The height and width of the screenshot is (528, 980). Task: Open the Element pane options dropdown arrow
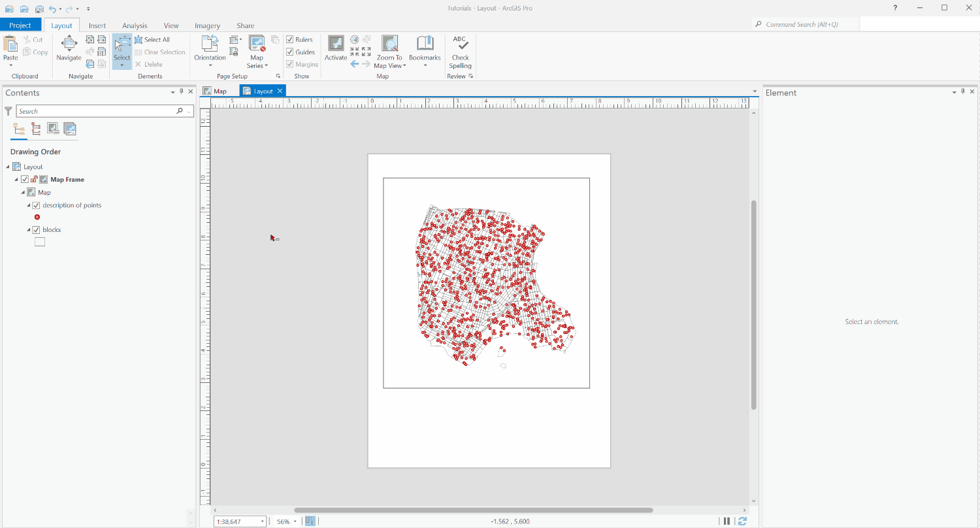click(955, 92)
